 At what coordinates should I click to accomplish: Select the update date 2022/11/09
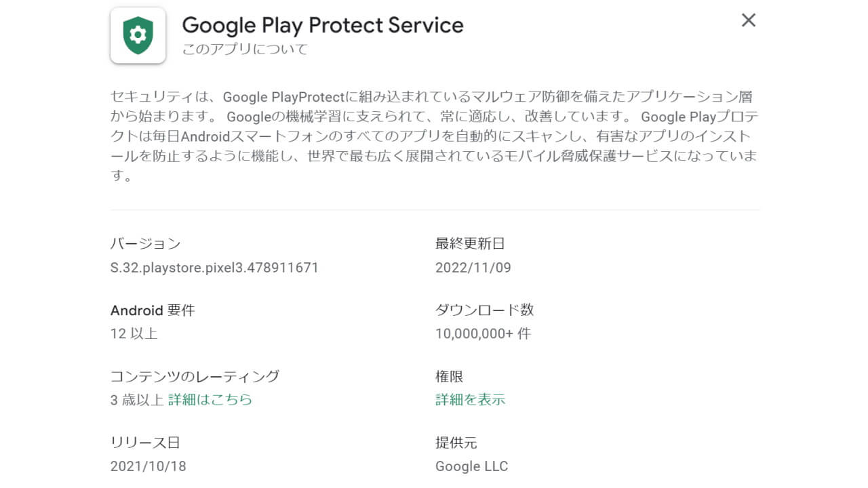tap(473, 267)
